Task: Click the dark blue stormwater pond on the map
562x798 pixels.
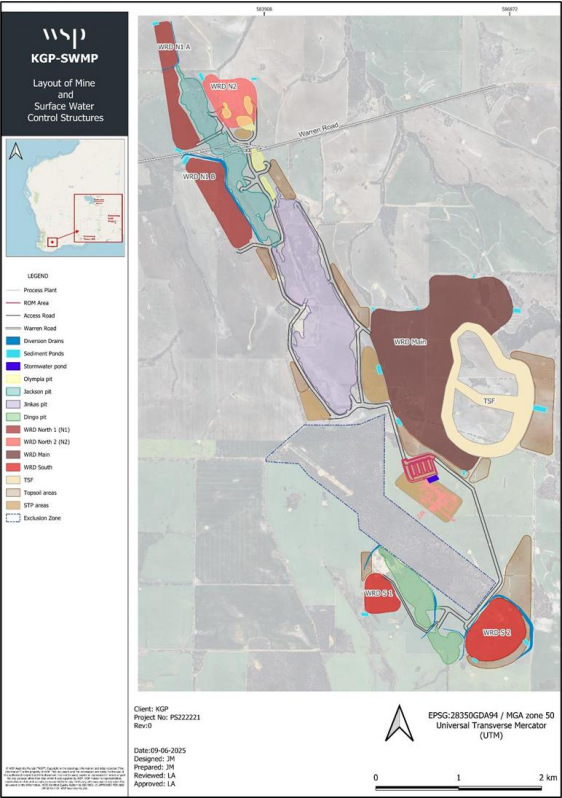Action: click(433, 479)
